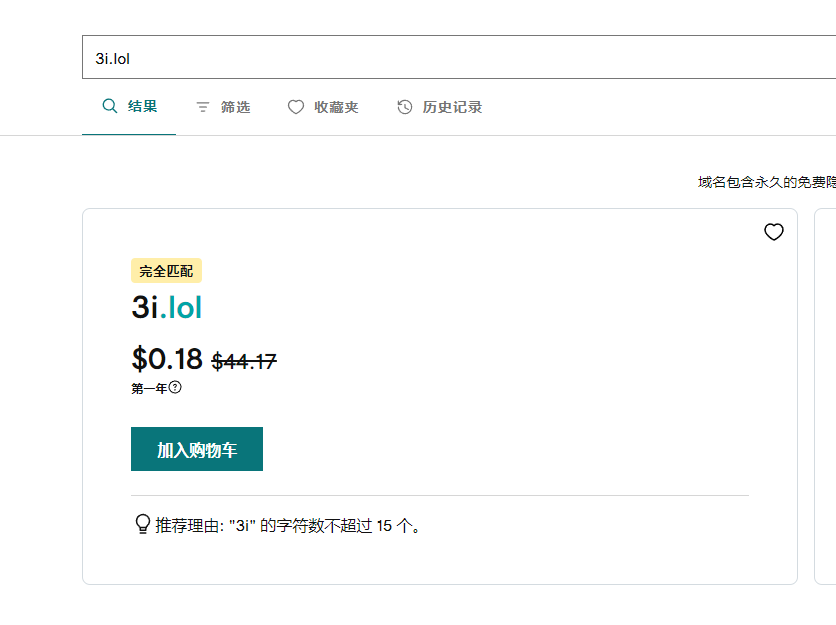The image size is (836, 625).
Task: Open the 筛选 filter tab
Action: (223, 107)
